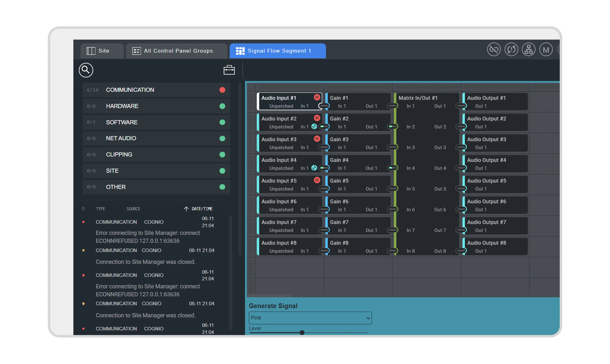Image resolution: width=610 pixels, height=364 pixels.
Task: Expand COMMUNICATION category row
Action: point(156,90)
